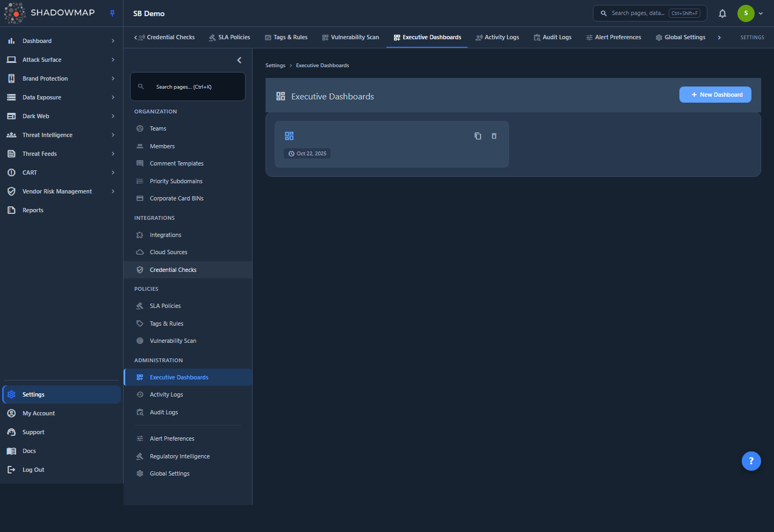This screenshot has width=774, height=532.
Task: Click the Docs book icon
Action: point(11,451)
